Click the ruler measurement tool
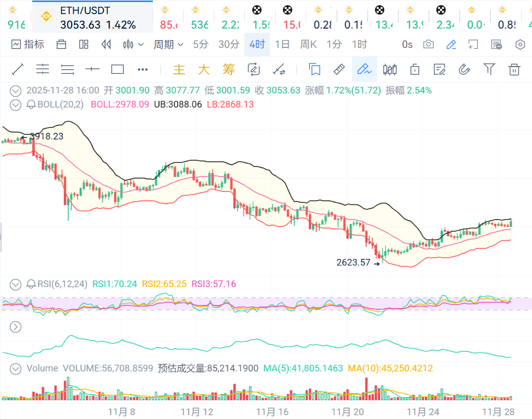532x419 pixels. pos(339,69)
